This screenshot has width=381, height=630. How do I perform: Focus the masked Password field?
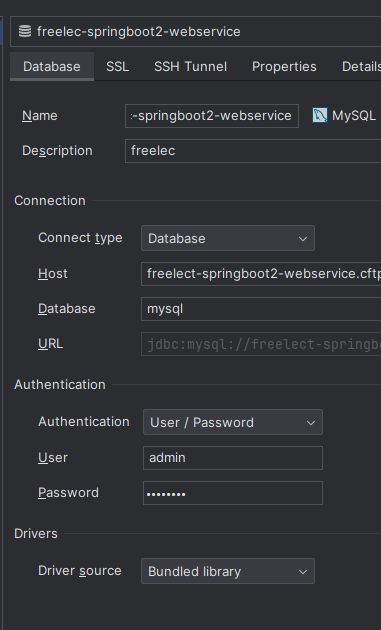coord(233,493)
